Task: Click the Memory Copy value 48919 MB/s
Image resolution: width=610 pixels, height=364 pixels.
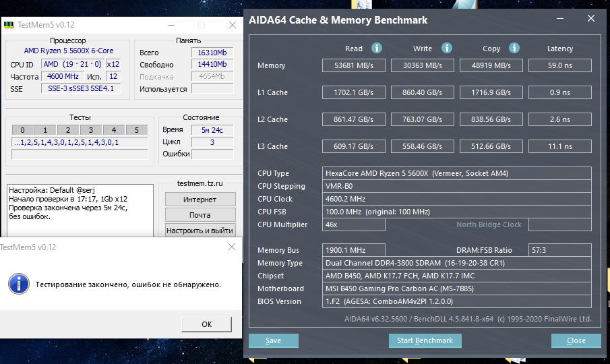Action: (x=491, y=65)
